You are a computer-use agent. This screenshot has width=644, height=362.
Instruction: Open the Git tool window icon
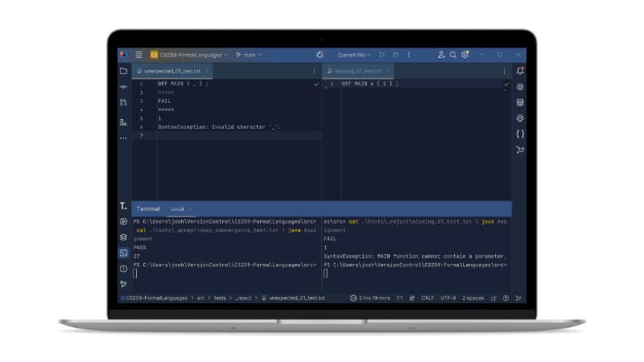pos(123,284)
